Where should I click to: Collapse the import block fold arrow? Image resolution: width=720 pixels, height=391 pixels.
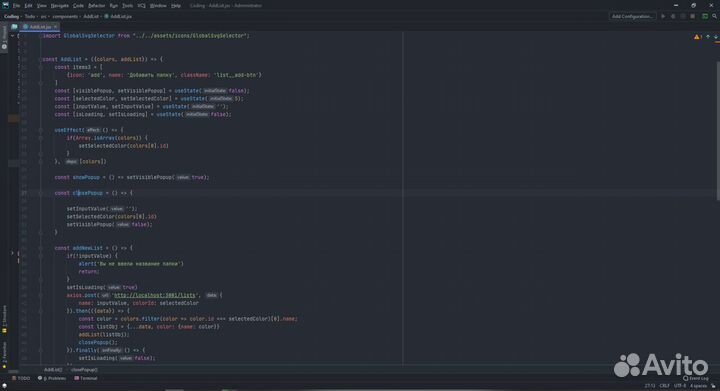click(40, 35)
